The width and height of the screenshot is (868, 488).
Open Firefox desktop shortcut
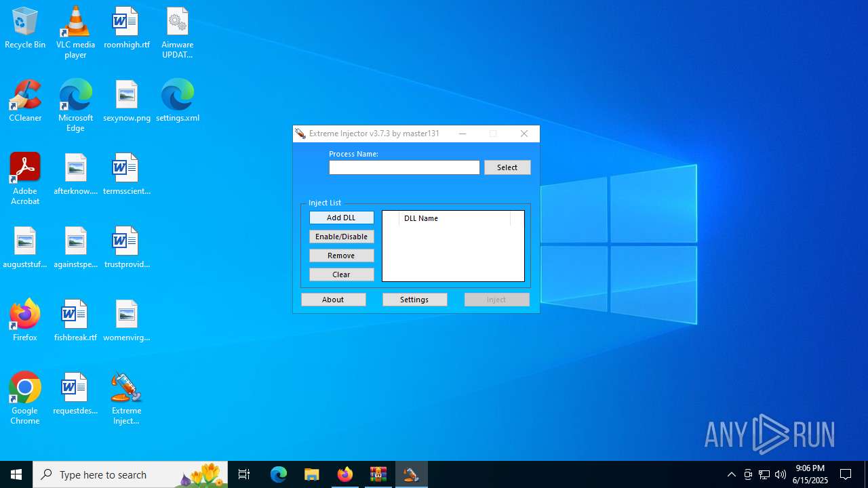coord(25,321)
